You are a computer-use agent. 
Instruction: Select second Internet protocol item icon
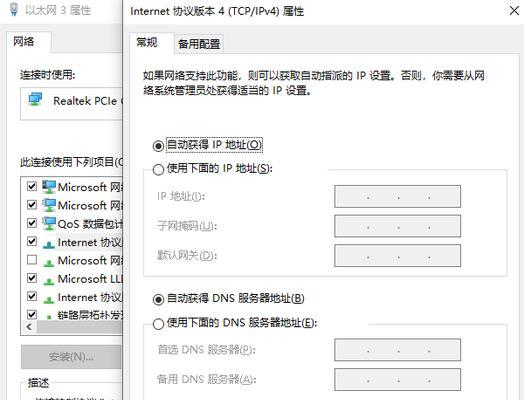coord(49,299)
